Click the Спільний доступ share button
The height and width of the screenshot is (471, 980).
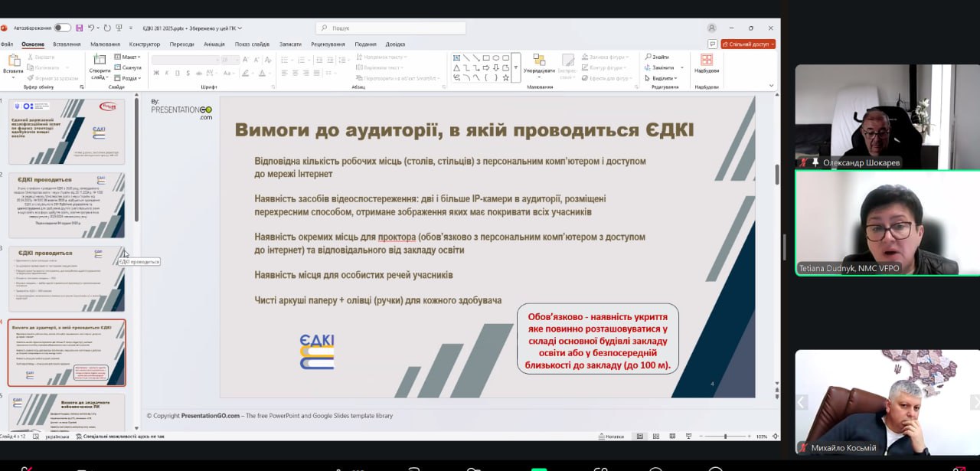pyautogui.click(x=747, y=44)
